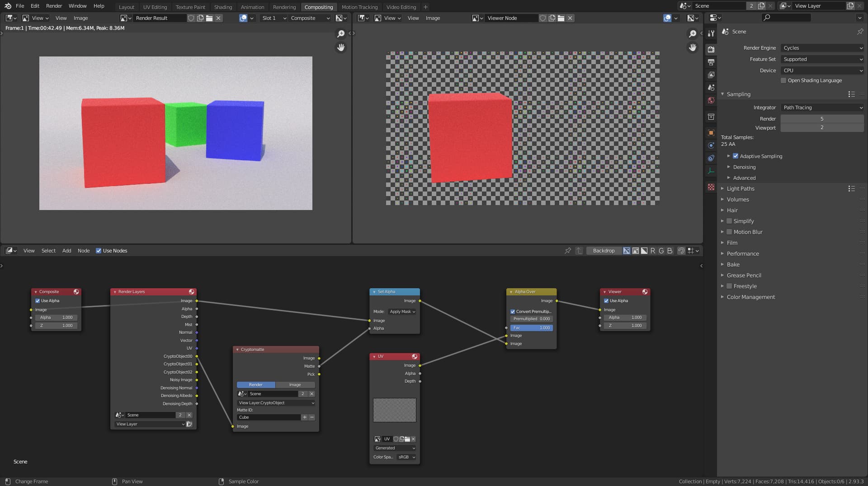Open the View Layer properties tab icon
This screenshot has width=868, height=486.
point(711,75)
